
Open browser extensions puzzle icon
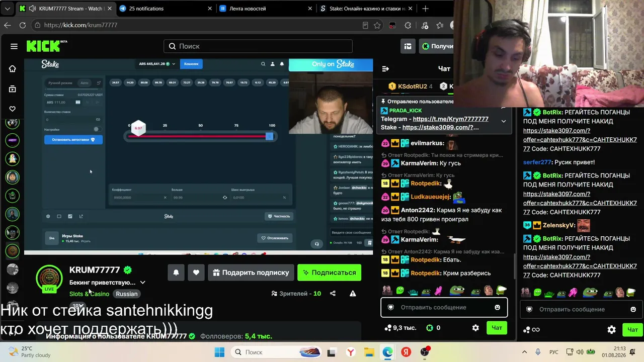coord(408,25)
